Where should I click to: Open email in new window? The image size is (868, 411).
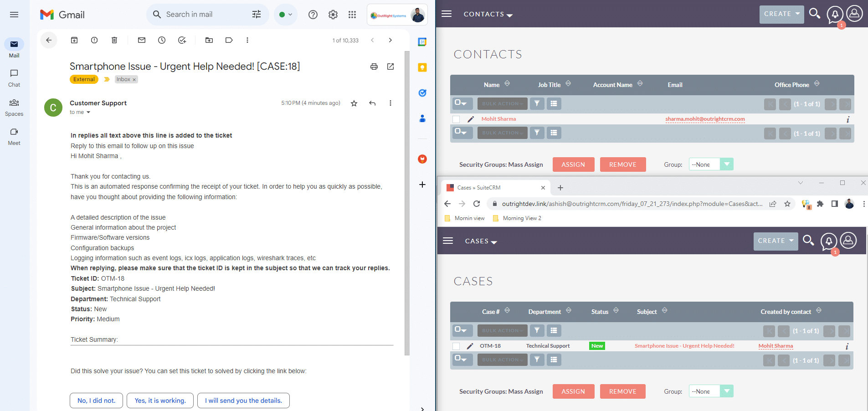pos(390,67)
